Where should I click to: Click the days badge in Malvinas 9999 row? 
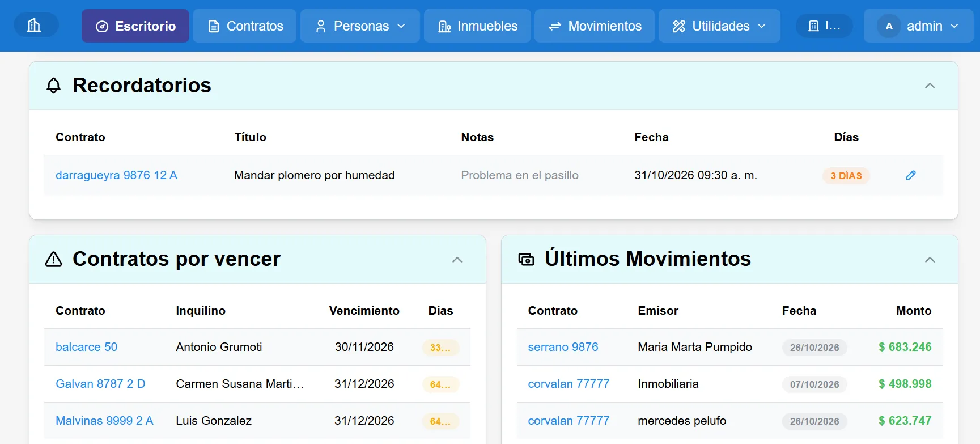point(440,421)
